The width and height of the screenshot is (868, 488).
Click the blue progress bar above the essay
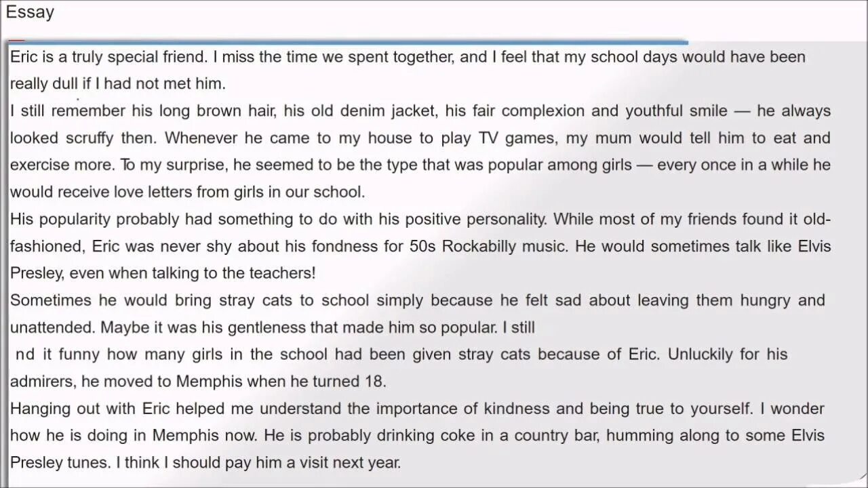(347, 42)
